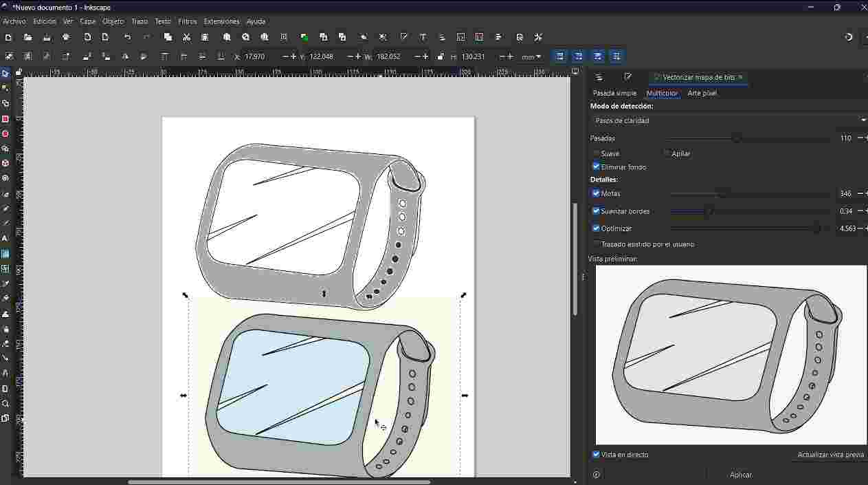868x485 pixels.
Task: Select the Rectangle tool in toolbox
Action: (x=5, y=119)
